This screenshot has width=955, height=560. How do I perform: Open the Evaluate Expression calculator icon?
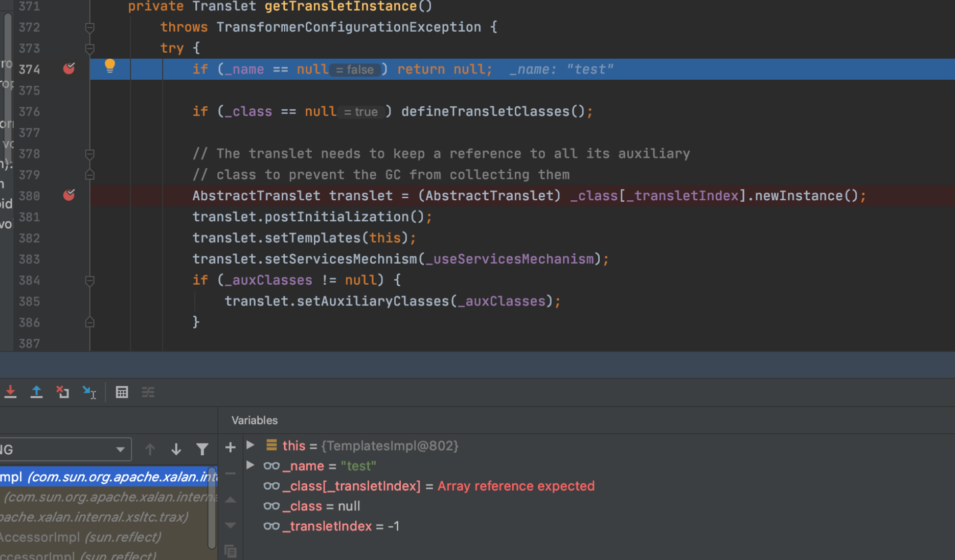pos(122,392)
